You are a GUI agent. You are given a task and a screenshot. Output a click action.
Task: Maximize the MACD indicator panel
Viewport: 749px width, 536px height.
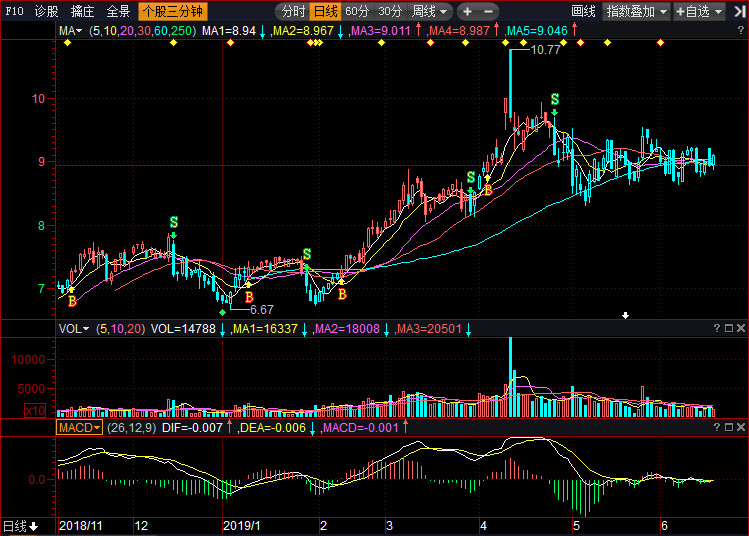[x=728, y=427]
